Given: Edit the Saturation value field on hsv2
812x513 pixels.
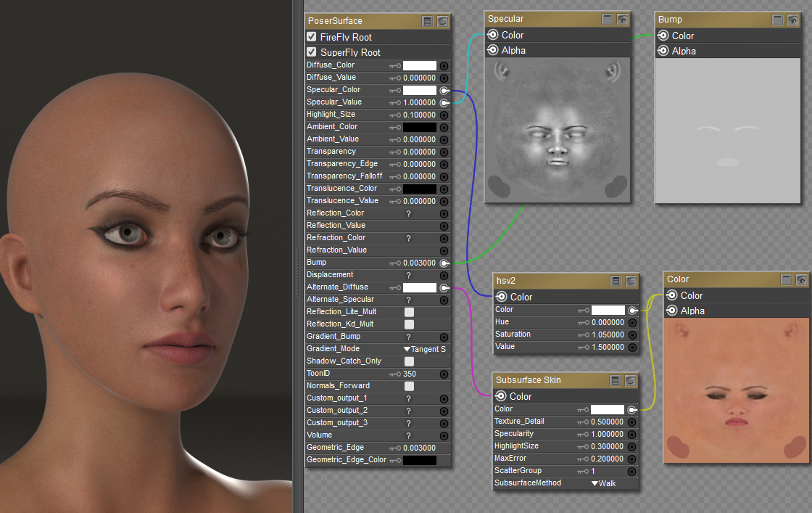Looking at the screenshot, I should 608,335.
